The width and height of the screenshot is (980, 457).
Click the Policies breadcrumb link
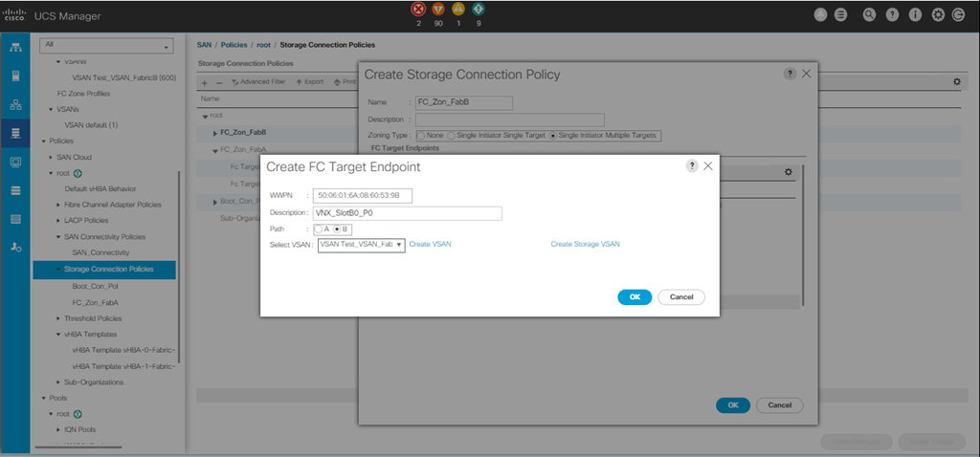point(235,44)
